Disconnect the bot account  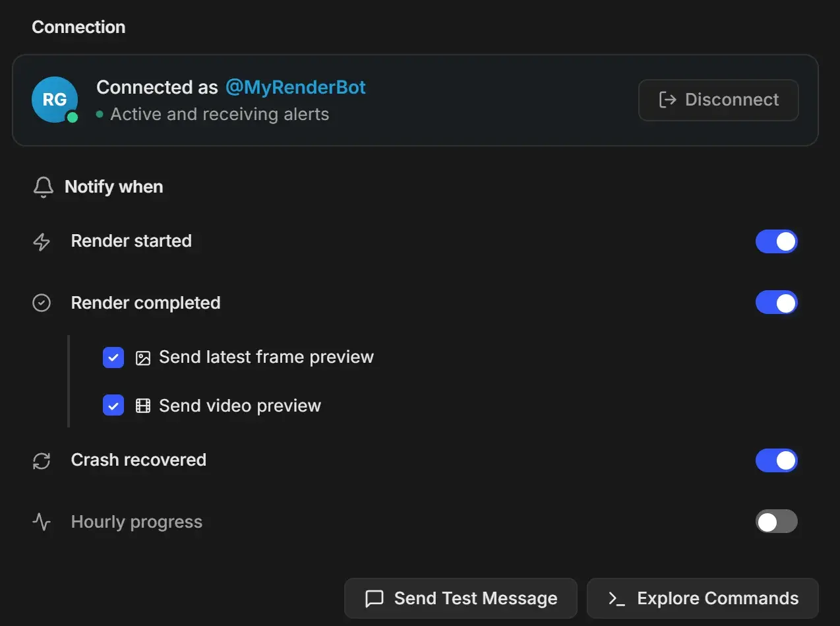719,100
